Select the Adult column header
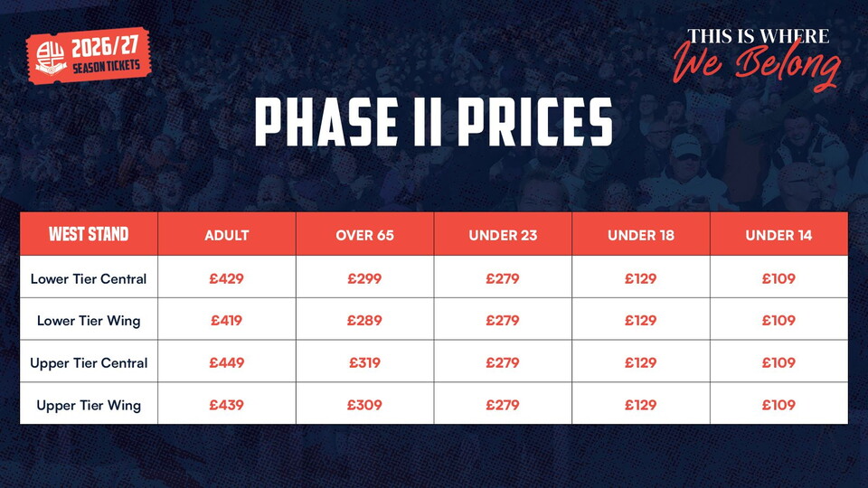 226,235
